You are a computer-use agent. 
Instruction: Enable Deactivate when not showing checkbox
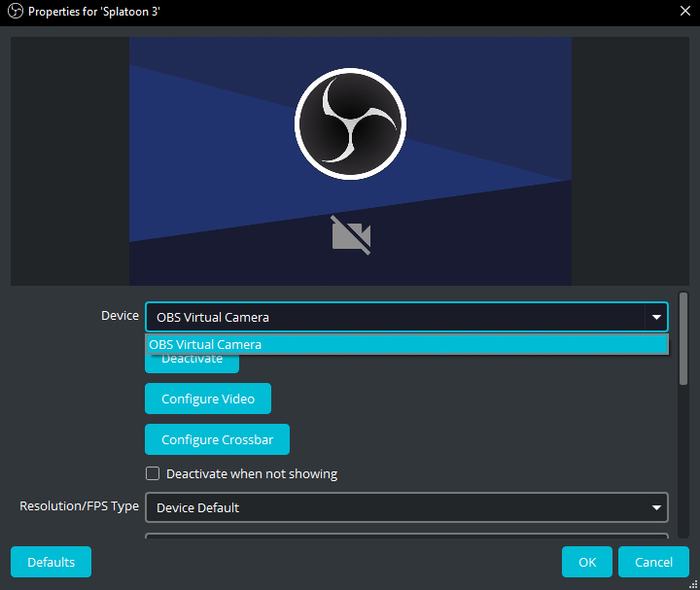point(153,473)
